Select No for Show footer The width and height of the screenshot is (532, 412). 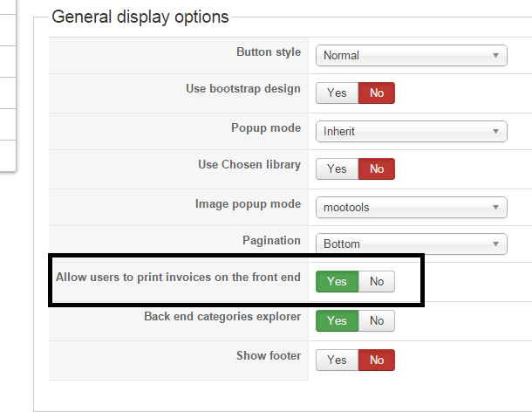pyautogui.click(x=377, y=360)
